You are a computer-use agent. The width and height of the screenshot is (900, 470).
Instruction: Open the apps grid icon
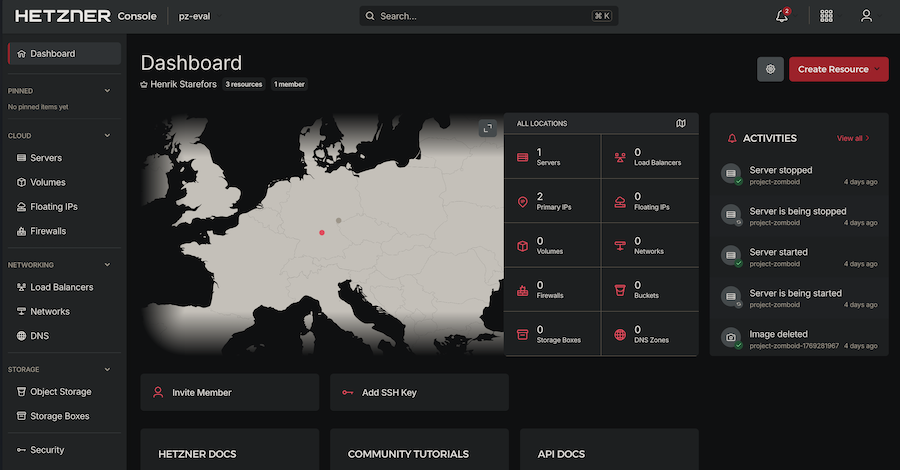coord(826,16)
